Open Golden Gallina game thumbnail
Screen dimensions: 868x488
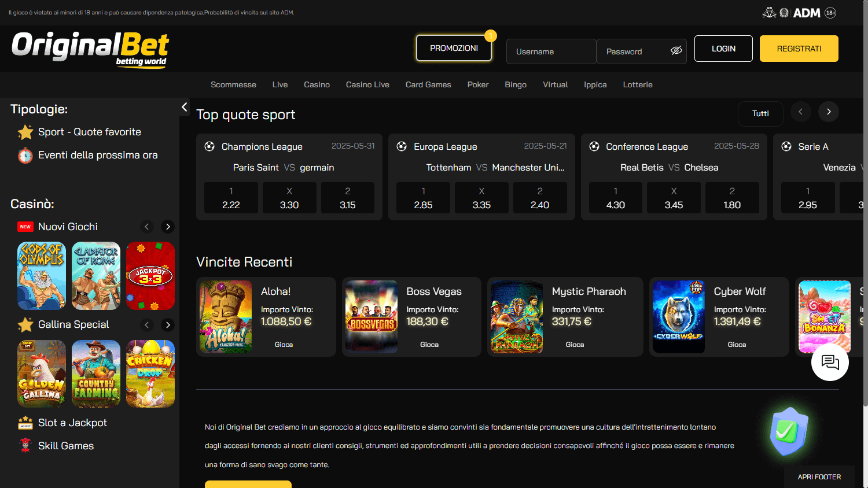click(42, 374)
